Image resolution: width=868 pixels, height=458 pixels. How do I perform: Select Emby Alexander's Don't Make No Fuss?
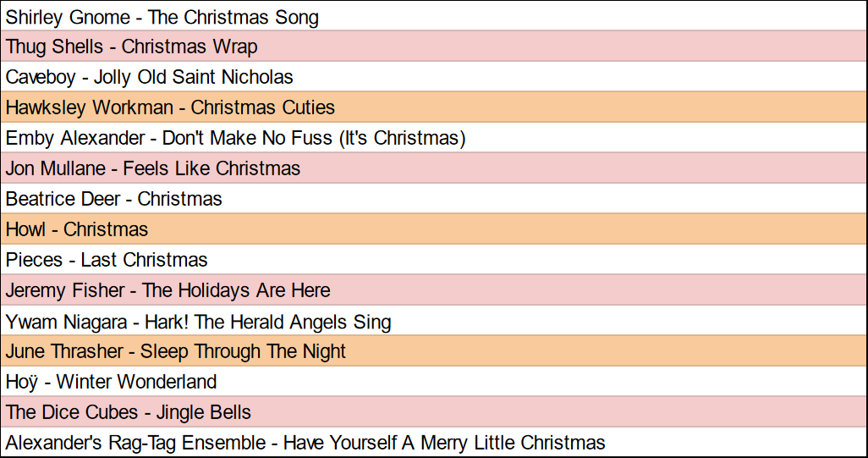(x=235, y=138)
